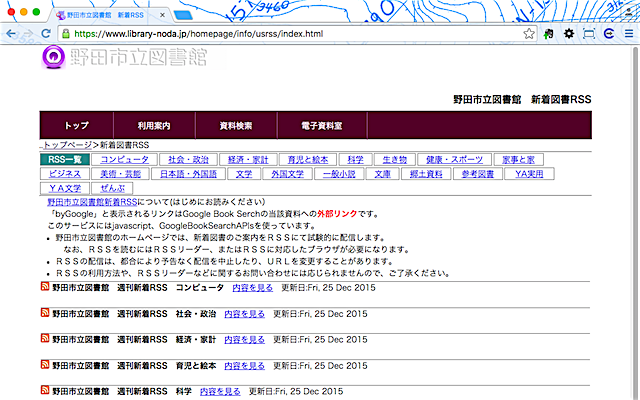
Task: Click RSS feed icon for 経済・家計 row
Action: 45,338
